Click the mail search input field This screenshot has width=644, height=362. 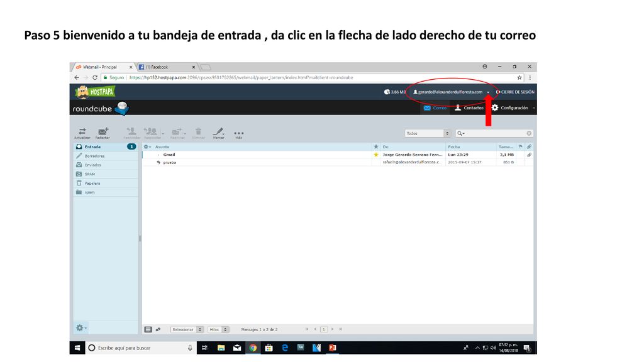pos(496,133)
